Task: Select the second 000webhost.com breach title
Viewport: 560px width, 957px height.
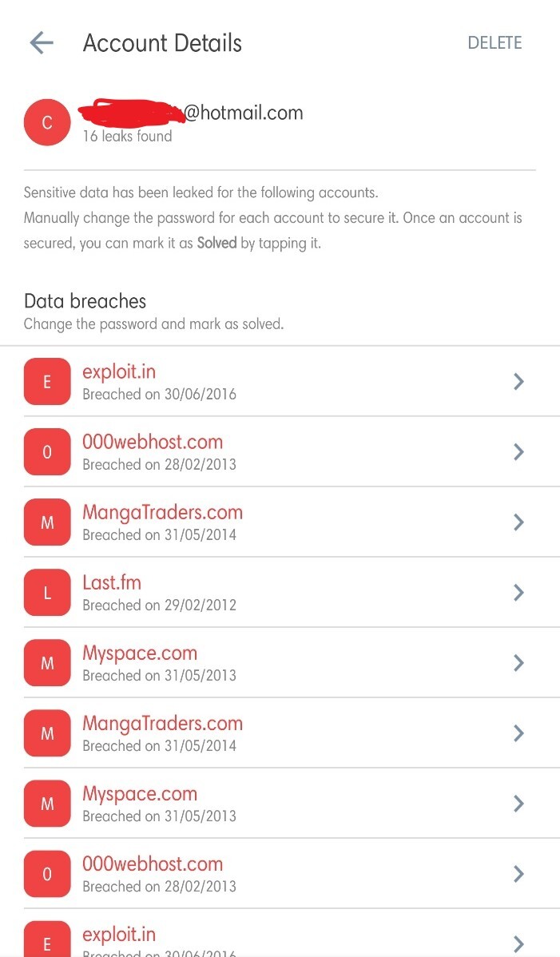Action: (153, 864)
